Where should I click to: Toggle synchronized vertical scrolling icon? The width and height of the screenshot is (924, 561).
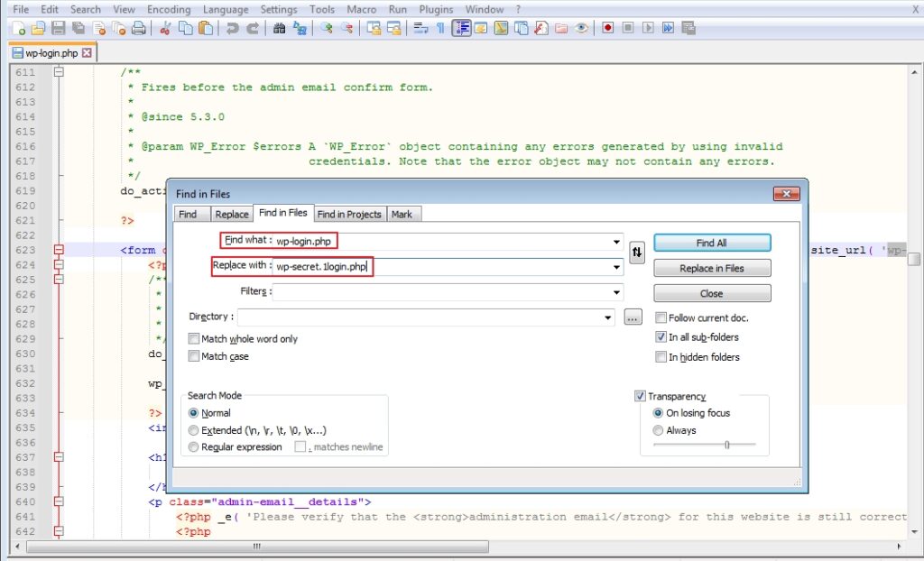pos(374,28)
